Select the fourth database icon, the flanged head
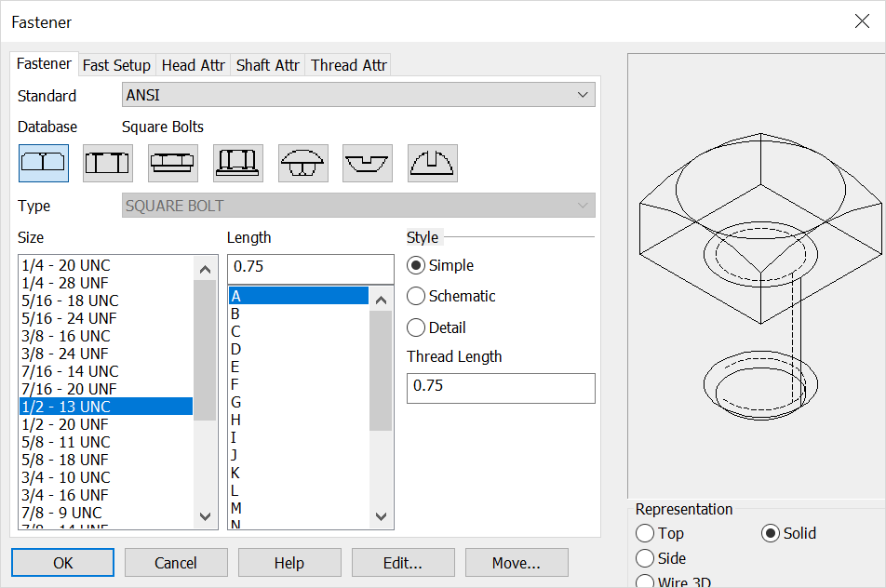Screen dimensions: 886x588 click(238, 163)
